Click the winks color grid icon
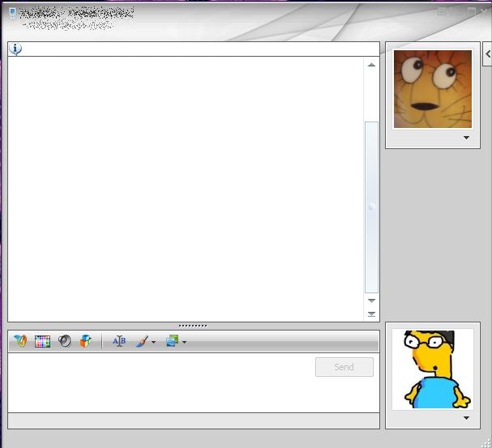This screenshot has width=492, height=448. 42,342
